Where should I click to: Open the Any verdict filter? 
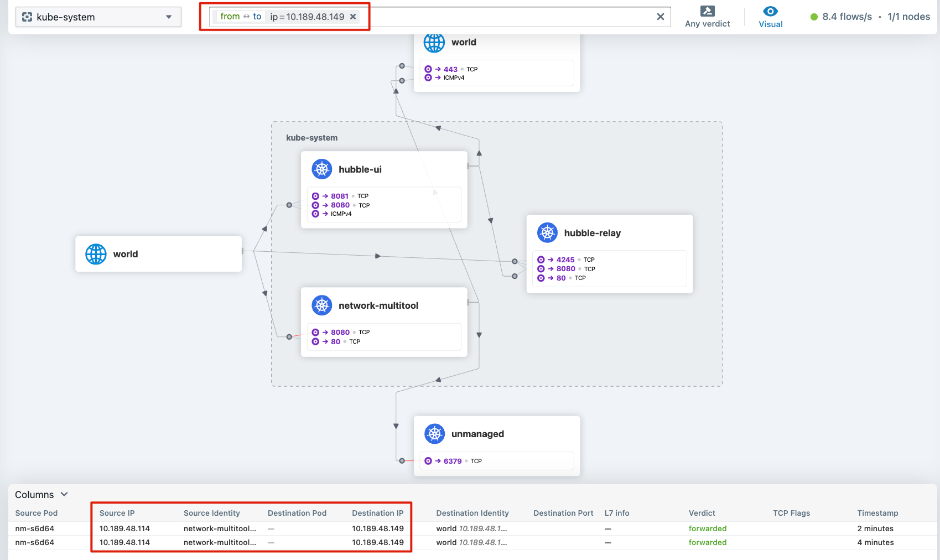click(707, 17)
